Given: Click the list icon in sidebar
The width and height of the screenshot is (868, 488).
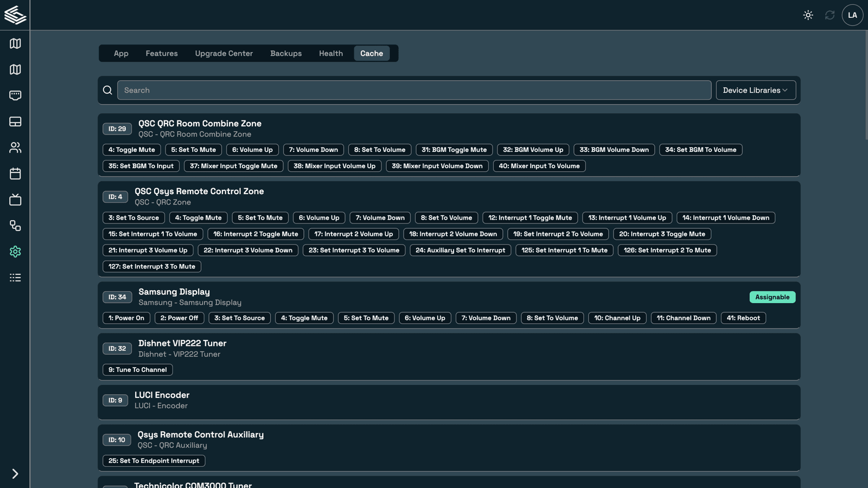Looking at the screenshot, I should [x=15, y=278].
